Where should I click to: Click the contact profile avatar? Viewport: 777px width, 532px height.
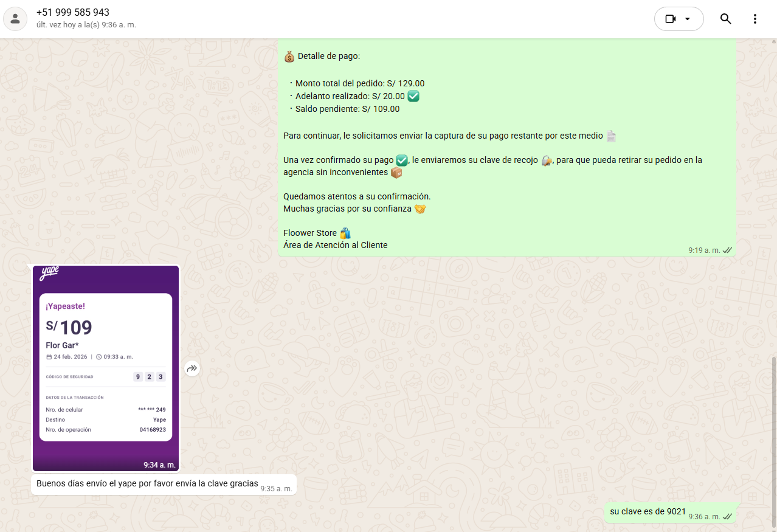[x=15, y=19]
